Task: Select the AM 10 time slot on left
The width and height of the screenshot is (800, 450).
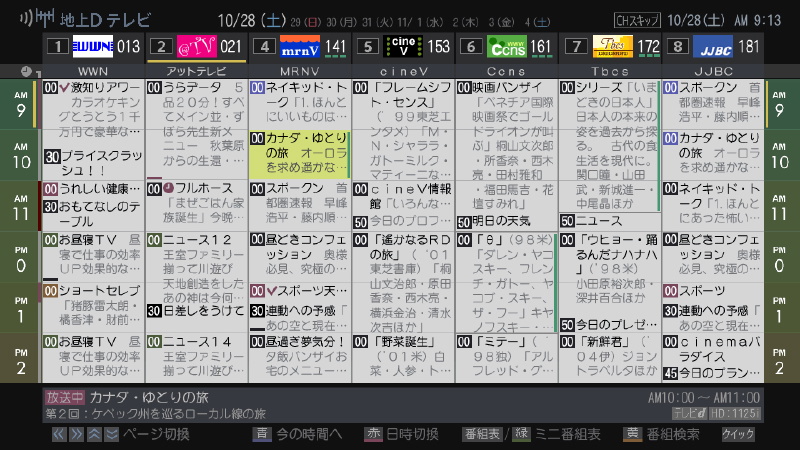Action: point(20,157)
